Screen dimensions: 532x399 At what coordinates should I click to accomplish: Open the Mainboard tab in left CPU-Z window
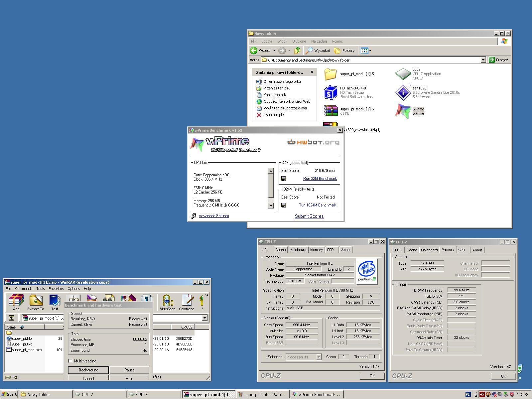tap(298, 250)
